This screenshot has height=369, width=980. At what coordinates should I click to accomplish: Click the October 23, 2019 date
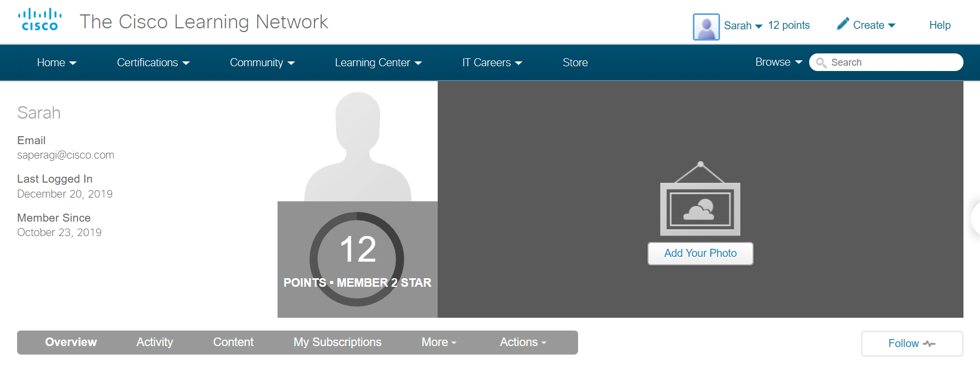59,232
